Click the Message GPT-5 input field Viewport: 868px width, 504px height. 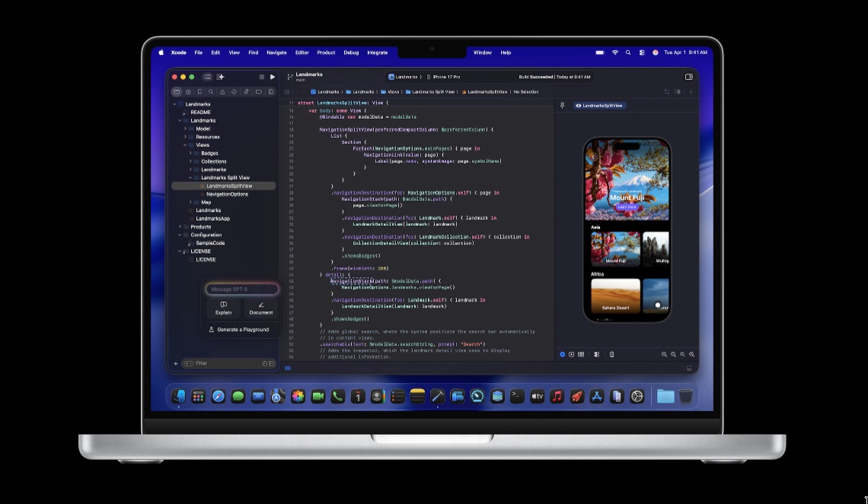tap(241, 289)
